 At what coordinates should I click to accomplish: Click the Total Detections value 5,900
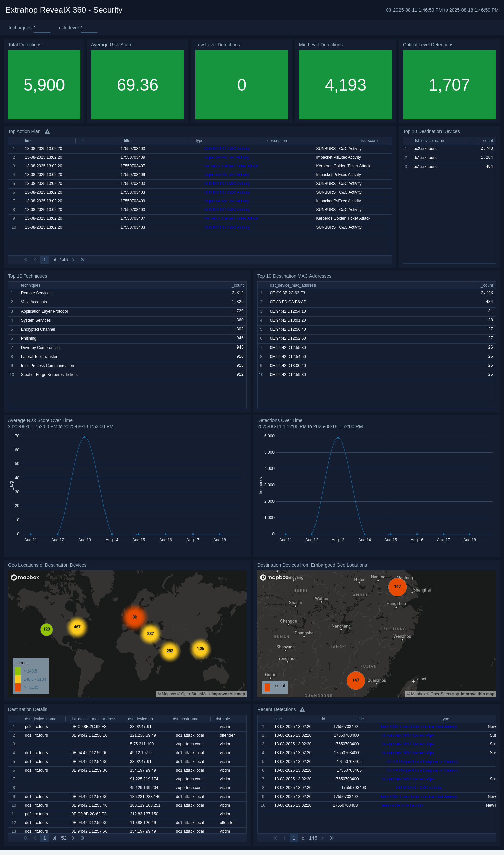pos(44,85)
